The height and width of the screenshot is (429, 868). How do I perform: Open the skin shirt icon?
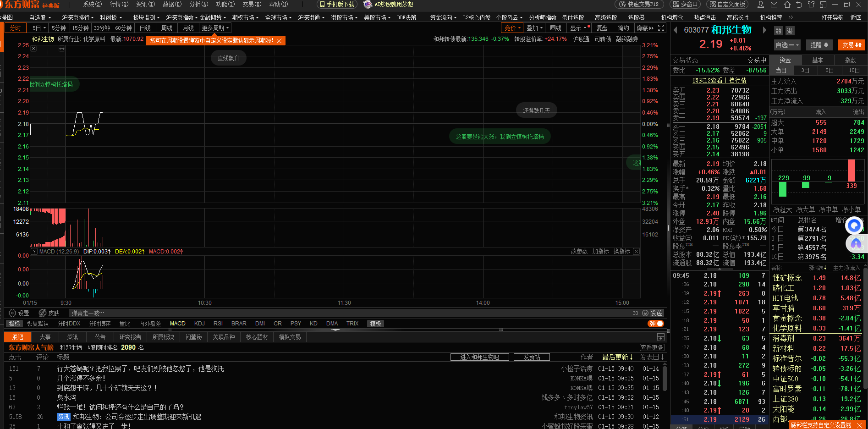[x=811, y=5]
